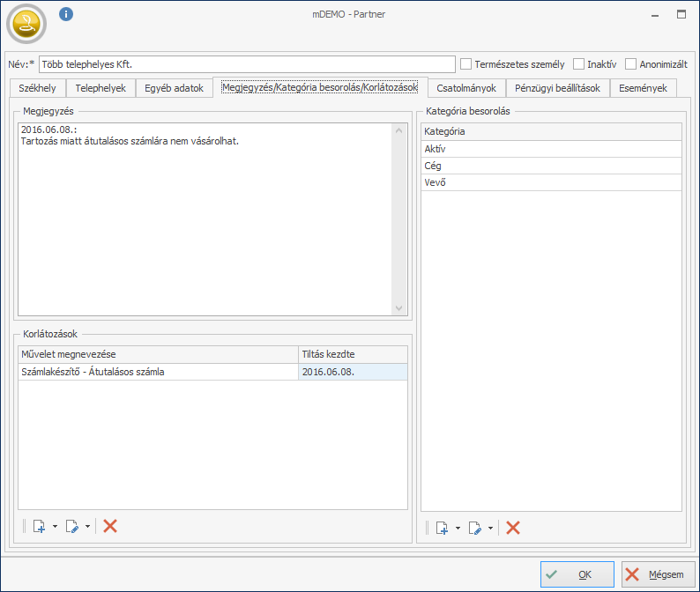Screen dimensions: 700x592
Task: Go to the Egyéb adatok tab
Action: [x=174, y=88]
